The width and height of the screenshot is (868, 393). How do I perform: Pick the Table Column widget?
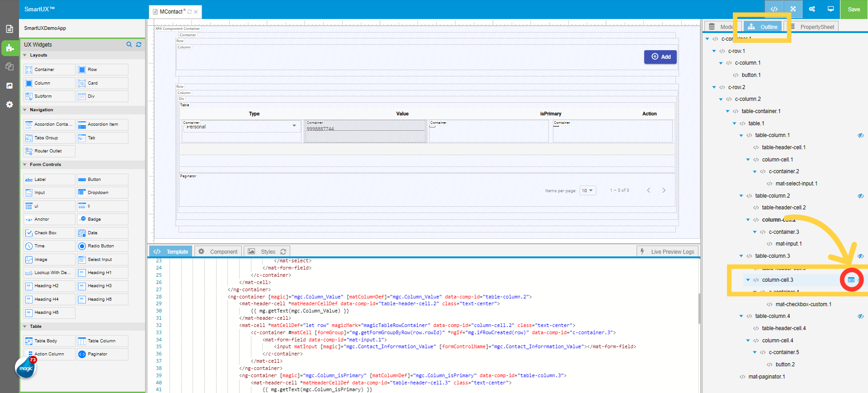coord(102,341)
